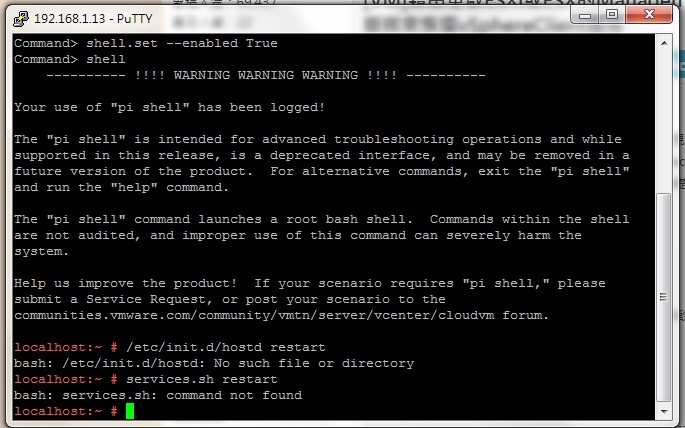Minimize the PuTTY window
The image size is (685, 428).
[585, 15]
